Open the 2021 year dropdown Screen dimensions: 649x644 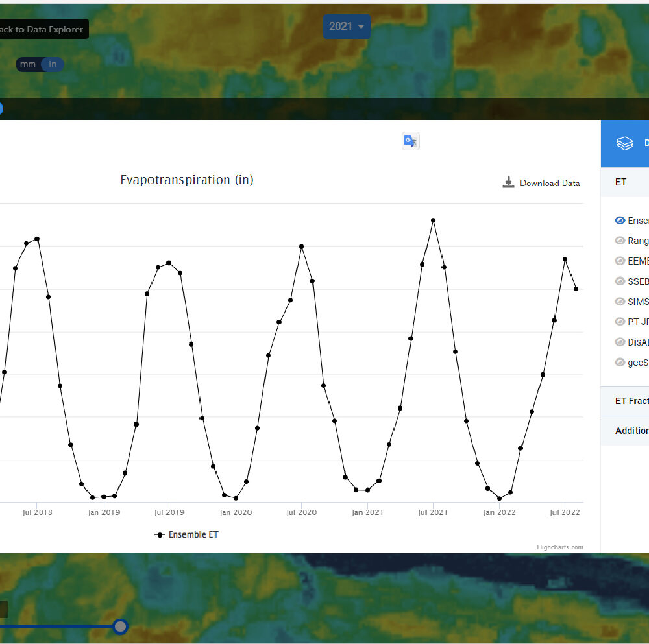(x=347, y=27)
